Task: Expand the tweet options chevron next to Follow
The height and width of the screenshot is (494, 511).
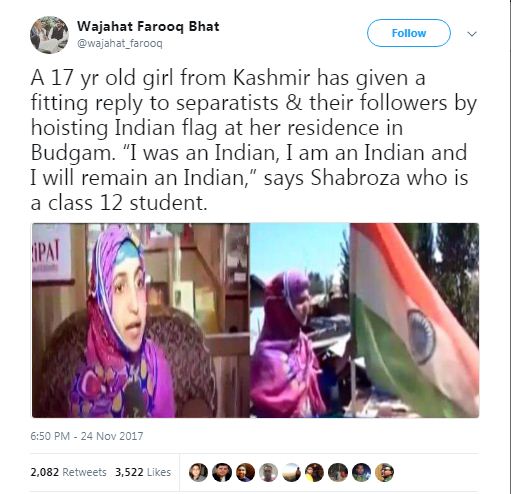Action: pos(472,34)
